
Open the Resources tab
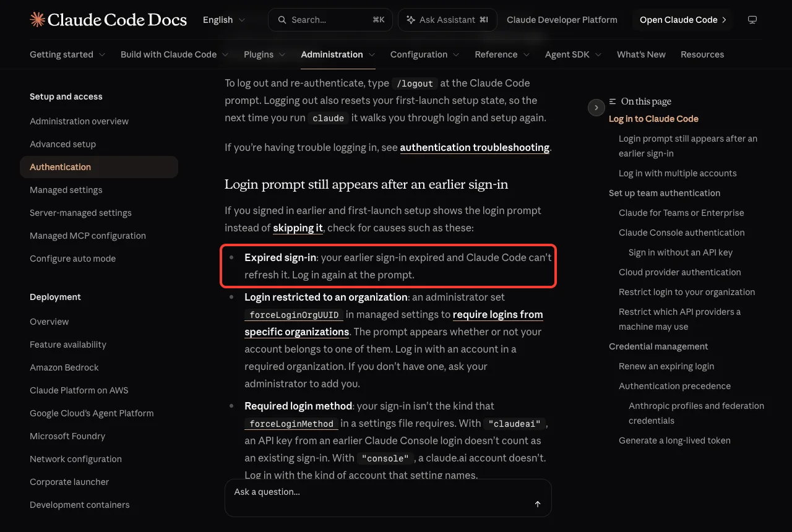click(x=702, y=54)
